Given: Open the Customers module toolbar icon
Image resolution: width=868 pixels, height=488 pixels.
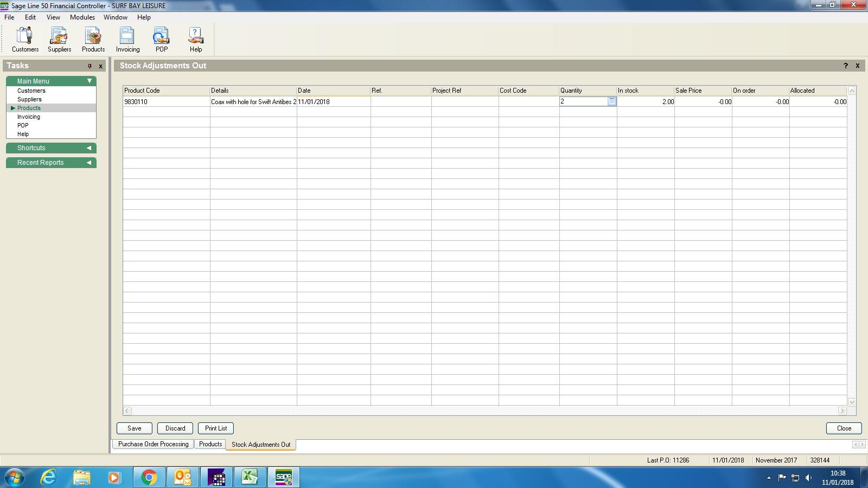Looking at the screenshot, I should coord(25,40).
